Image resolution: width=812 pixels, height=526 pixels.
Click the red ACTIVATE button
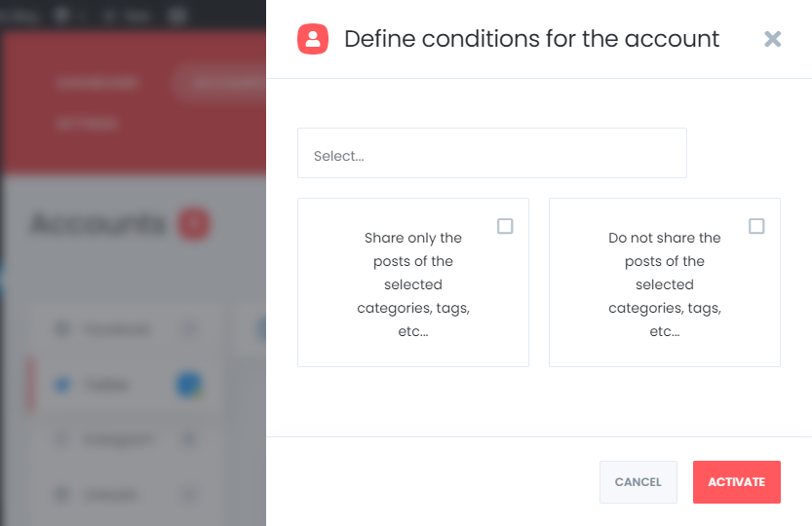point(736,482)
